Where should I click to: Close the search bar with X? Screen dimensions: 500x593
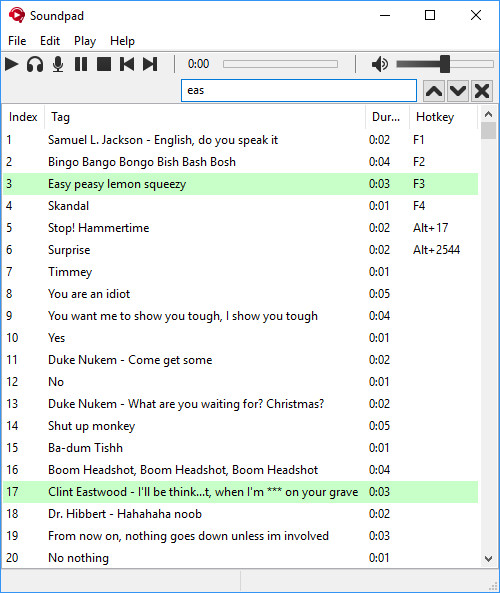tap(482, 91)
